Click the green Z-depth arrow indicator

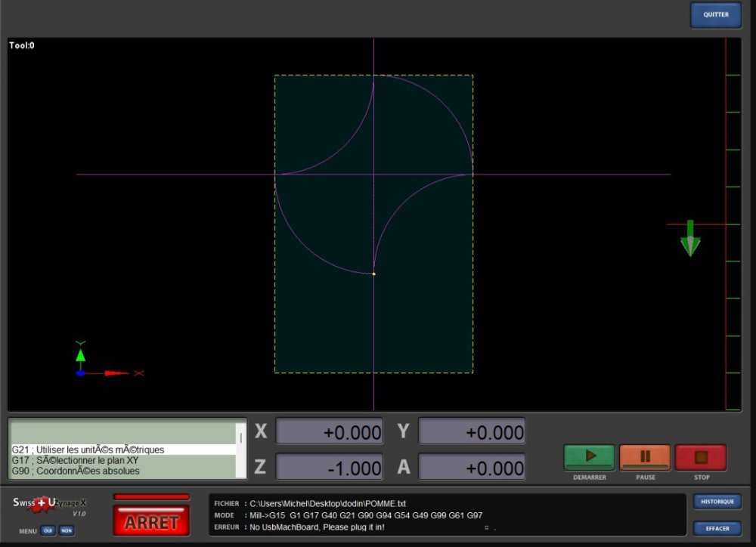(690, 239)
